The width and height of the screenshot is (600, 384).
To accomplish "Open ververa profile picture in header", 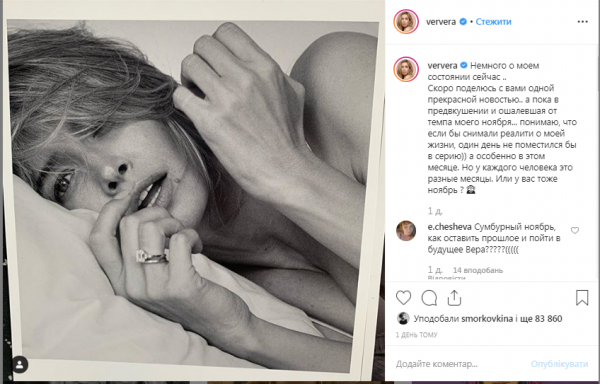I will (x=406, y=21).
